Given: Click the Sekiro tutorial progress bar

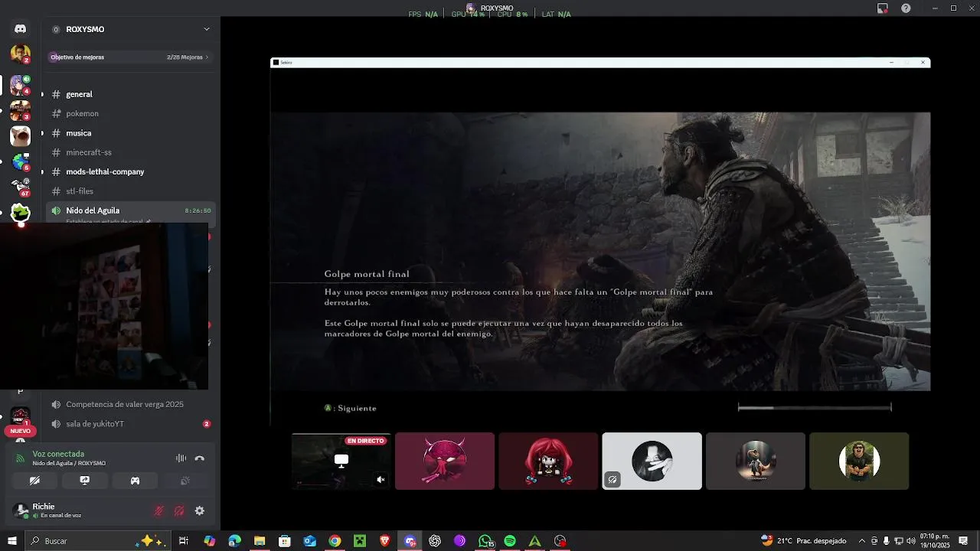Looking at the screenshot, I should (x=815, y=408).
